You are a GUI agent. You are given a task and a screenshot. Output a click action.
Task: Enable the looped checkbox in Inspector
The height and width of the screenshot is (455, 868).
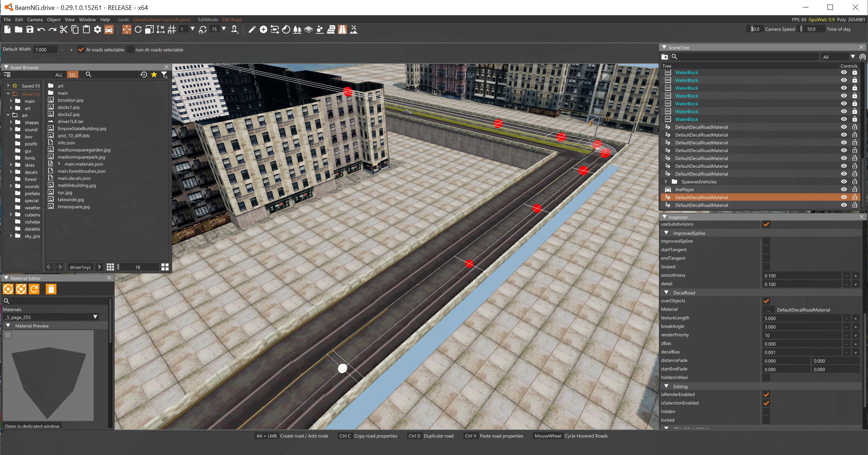coord(766,267)
